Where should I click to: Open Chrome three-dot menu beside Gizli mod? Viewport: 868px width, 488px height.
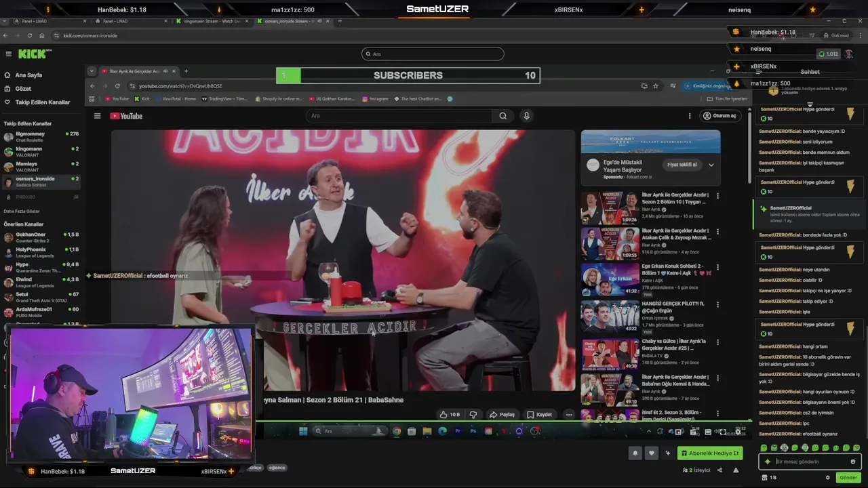[860, 35]
